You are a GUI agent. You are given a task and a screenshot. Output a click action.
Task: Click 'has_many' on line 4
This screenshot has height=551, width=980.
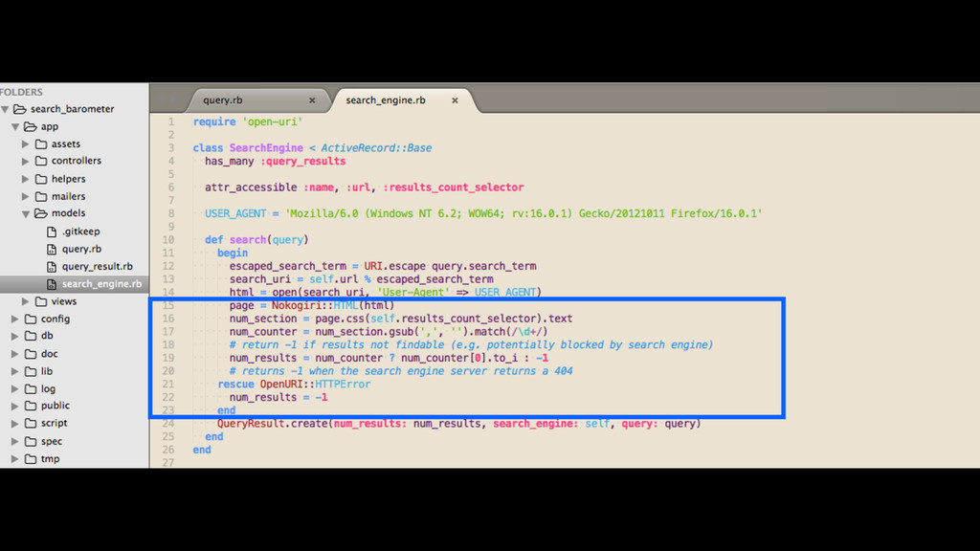point(230,161)
